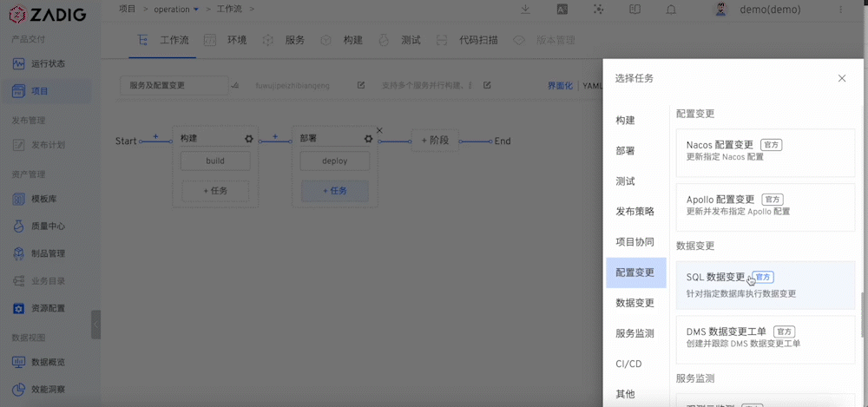Click the build task in the 构建 stage

[x=215, y=161]
